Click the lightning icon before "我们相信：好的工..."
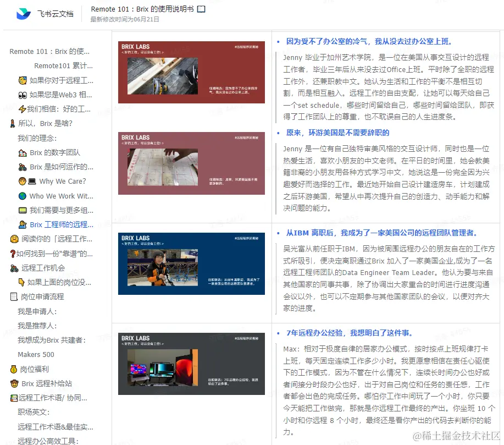Image resolution: width=504 pixels, height=445 pixels. 22,109
